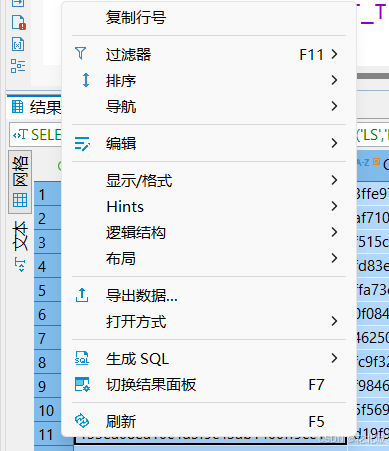This screenshot has height=451, width=389.
Task: Select row number 9 header
Action: click(x=48, y=386)
